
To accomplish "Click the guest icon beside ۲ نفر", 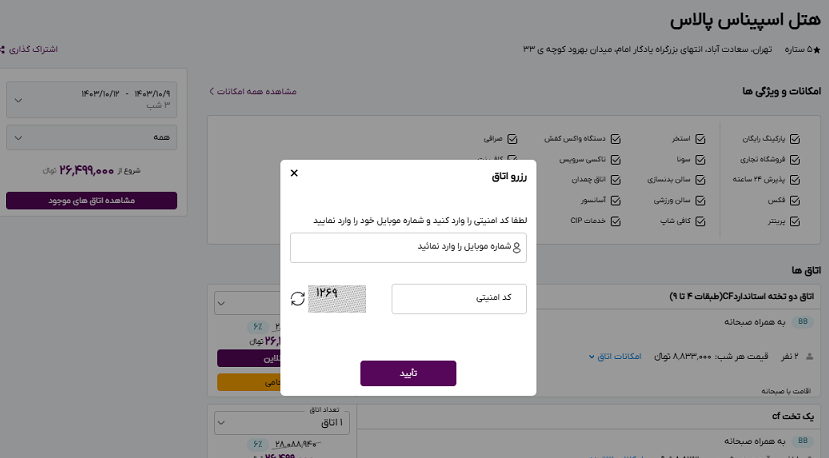I will click(x=807, y=356).
